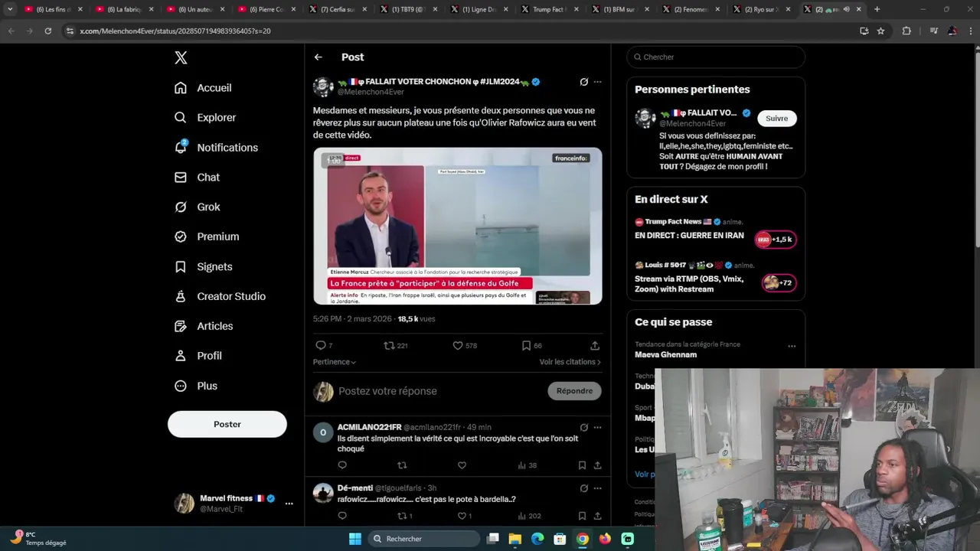980x551 pixels.
Task: Open a new browser tab
Action: [x=877, y=9]
